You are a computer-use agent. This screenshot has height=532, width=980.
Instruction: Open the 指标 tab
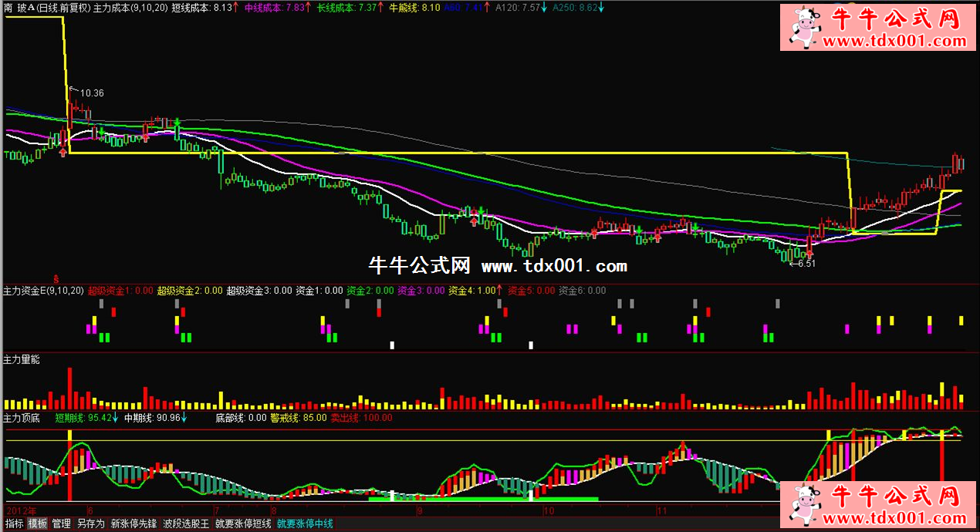pos(14,524)
